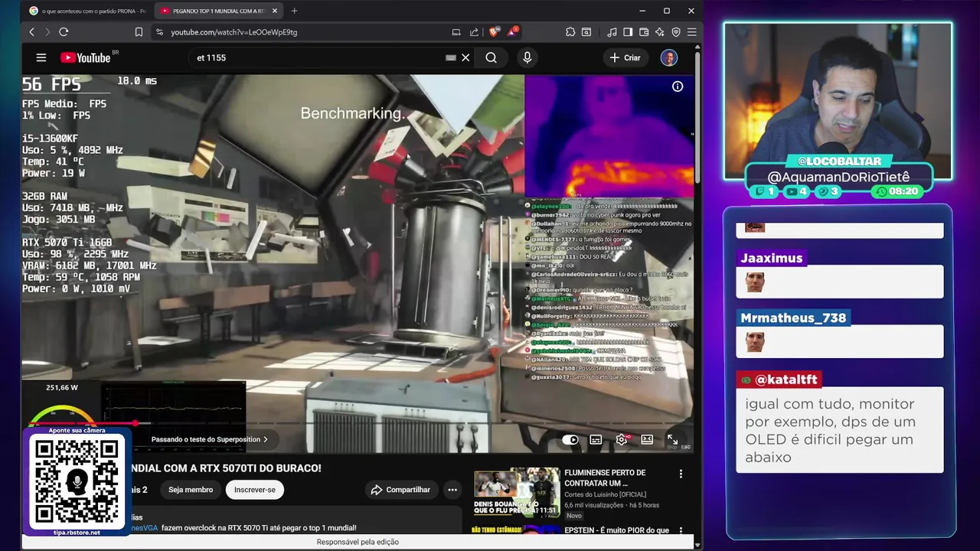Reload the page with refresh icon
The height and width of the screenshot is (551, 980).
pyautogui.click(x=64, y=32)
